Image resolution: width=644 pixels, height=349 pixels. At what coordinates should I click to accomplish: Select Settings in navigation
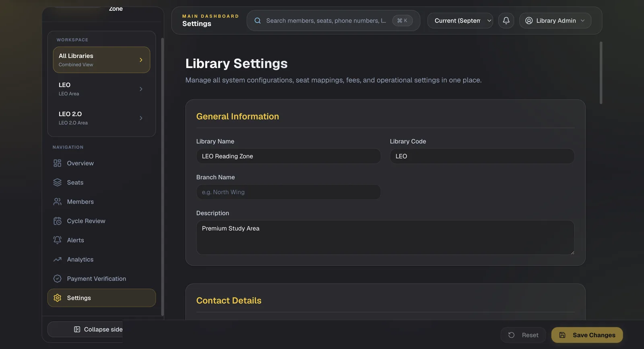(101, 298)
